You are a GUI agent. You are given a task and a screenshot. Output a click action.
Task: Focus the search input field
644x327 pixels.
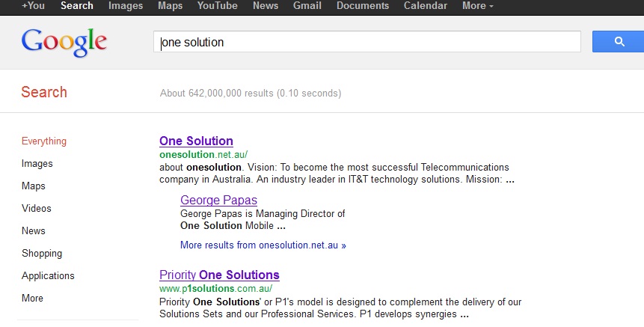point(367,41)
